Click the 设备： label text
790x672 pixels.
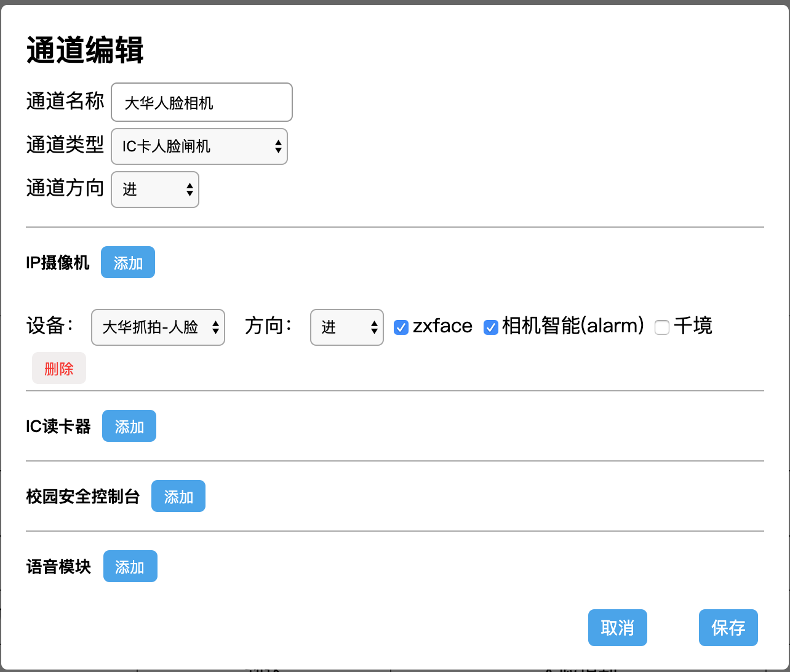tap(50, 326)
